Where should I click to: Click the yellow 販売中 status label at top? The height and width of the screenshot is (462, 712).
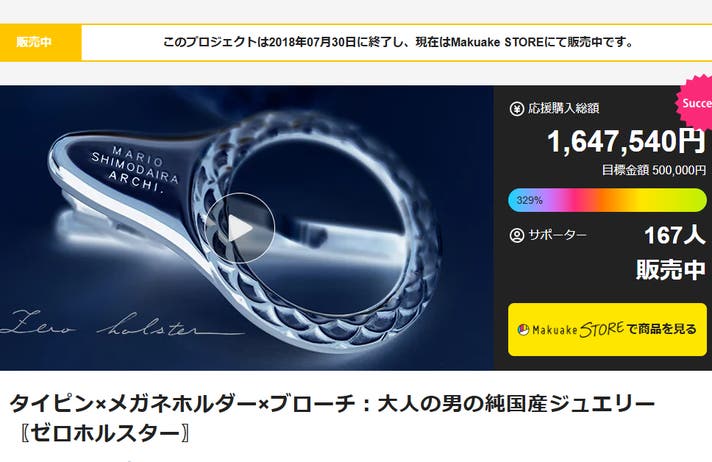[40, 42]
